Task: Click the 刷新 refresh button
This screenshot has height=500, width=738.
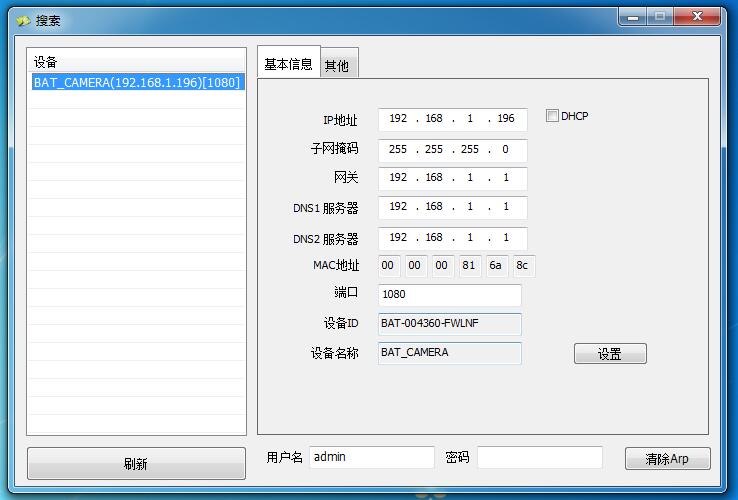Action: [x=136, y=463]
